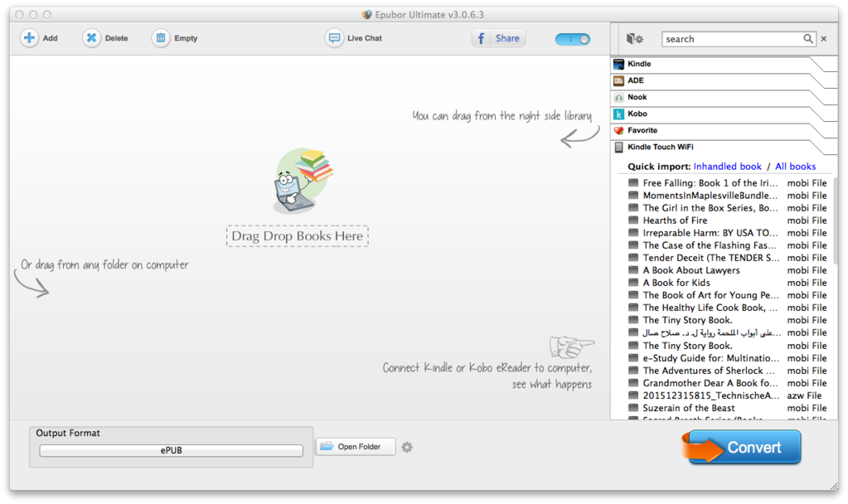Click book icon beside 'A Book About Lawyers'
Viewport: 848px width, 504px height.
[x=632, y=270]
